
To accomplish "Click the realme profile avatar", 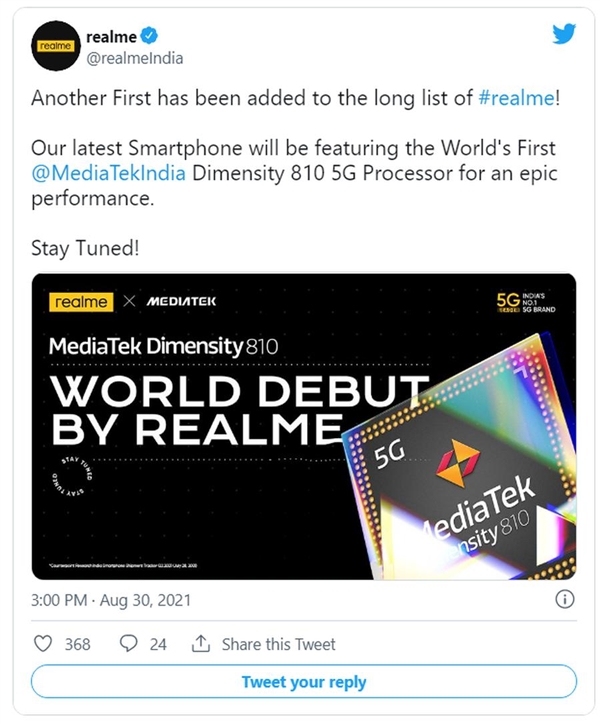I will point(59,46).
